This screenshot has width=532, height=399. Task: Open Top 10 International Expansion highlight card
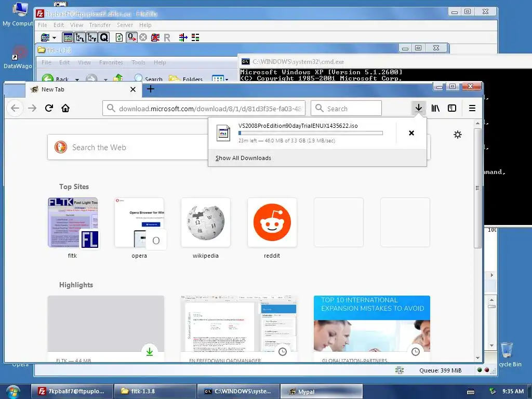(372, 329)
